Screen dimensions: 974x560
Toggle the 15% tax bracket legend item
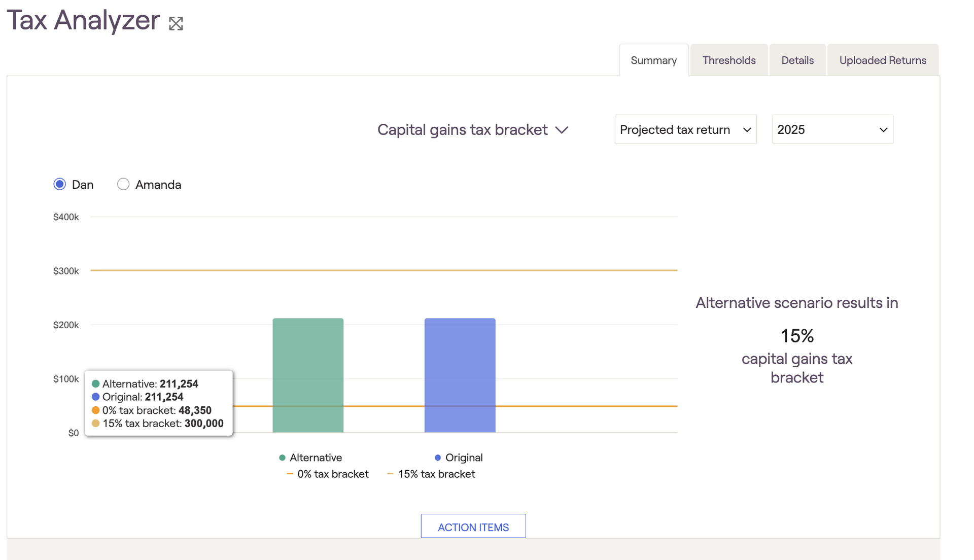pyautogui.click(x=431, y=474)
